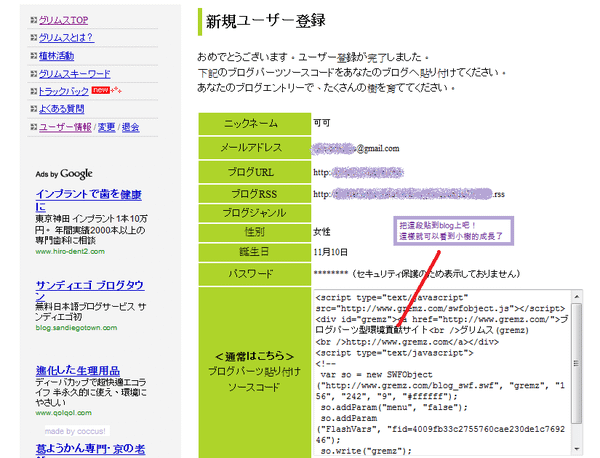Screen dimensions: 600x458
Task: Click the source code textarea scrollbar thumb
Action: click(577, 363)
